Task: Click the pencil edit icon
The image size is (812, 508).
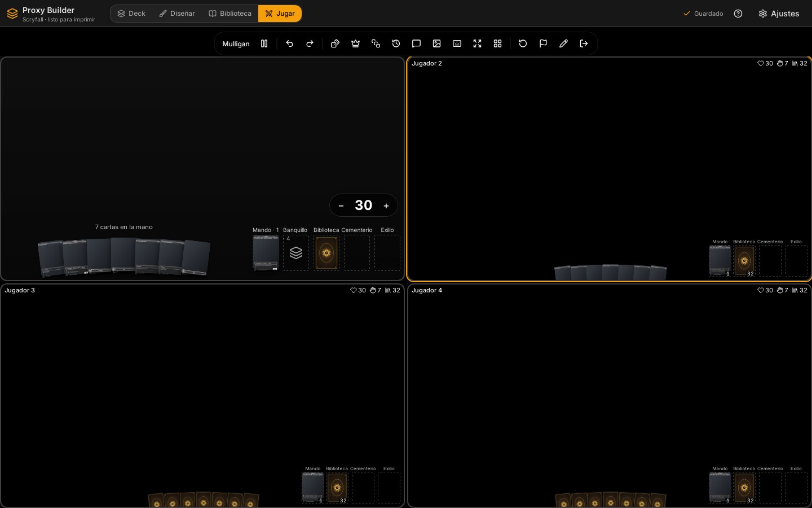Action: (563, 43)
